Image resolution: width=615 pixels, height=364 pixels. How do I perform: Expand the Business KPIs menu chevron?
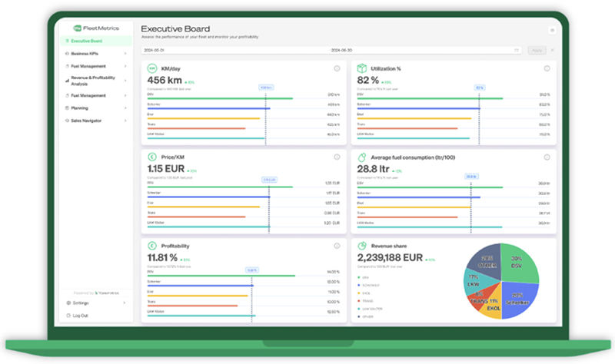point(126,54)
